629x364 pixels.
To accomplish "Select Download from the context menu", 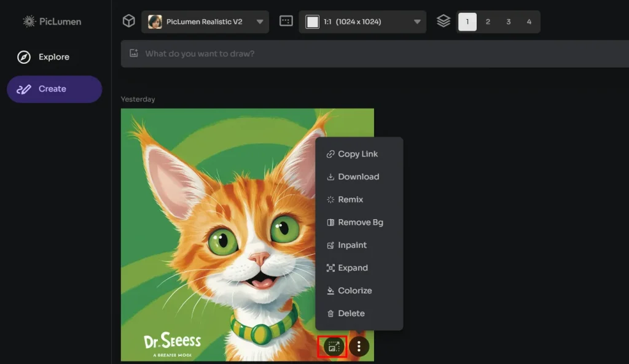I will tap(358, 176).
